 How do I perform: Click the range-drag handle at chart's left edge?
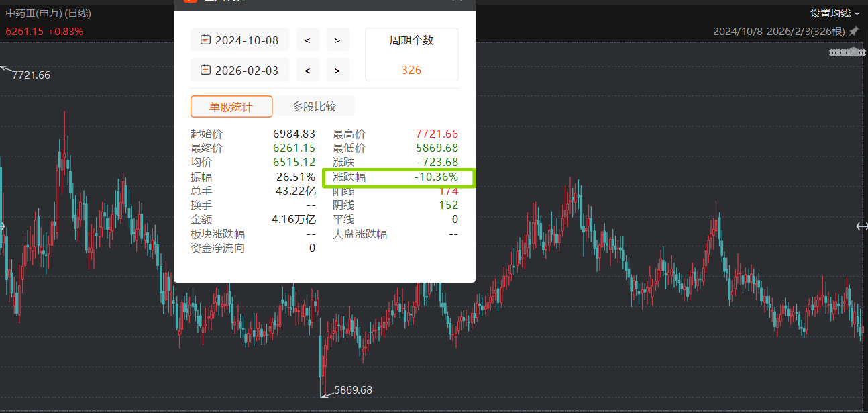(x=2, y=226)
